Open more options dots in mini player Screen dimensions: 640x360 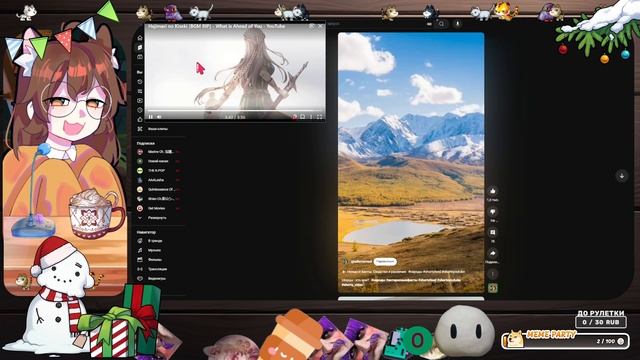311,117
